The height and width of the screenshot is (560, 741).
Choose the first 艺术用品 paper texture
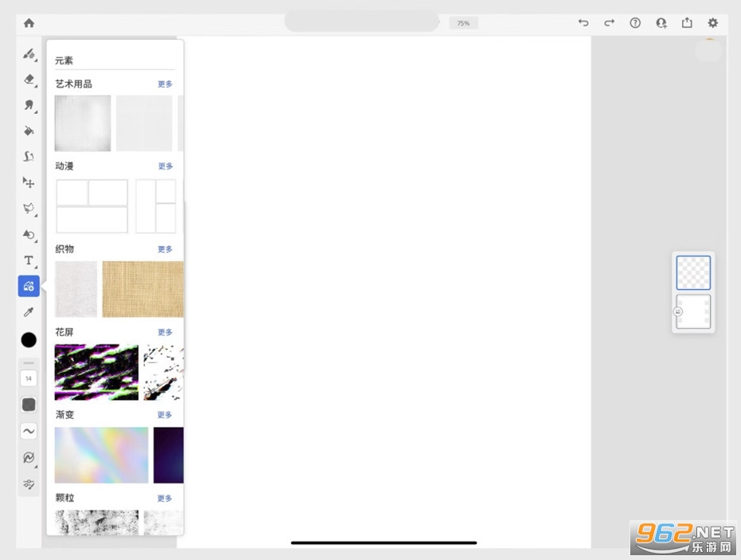[83, 123]
